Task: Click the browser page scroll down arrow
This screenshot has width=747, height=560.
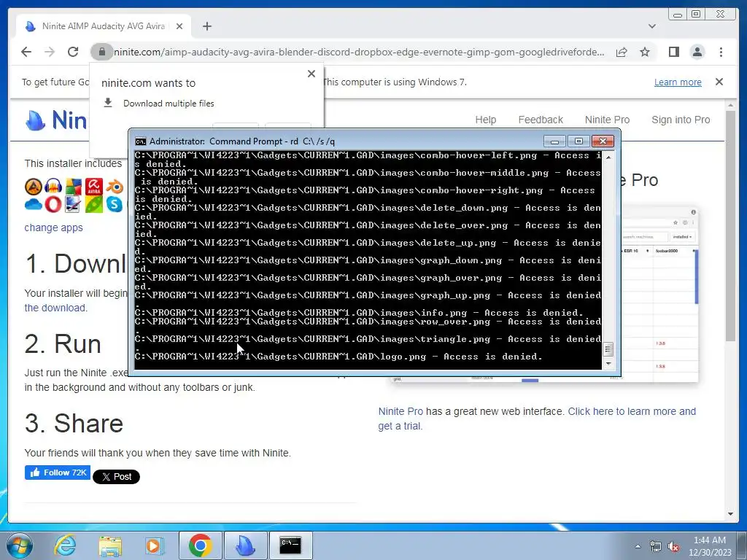Action: (730, 514)
